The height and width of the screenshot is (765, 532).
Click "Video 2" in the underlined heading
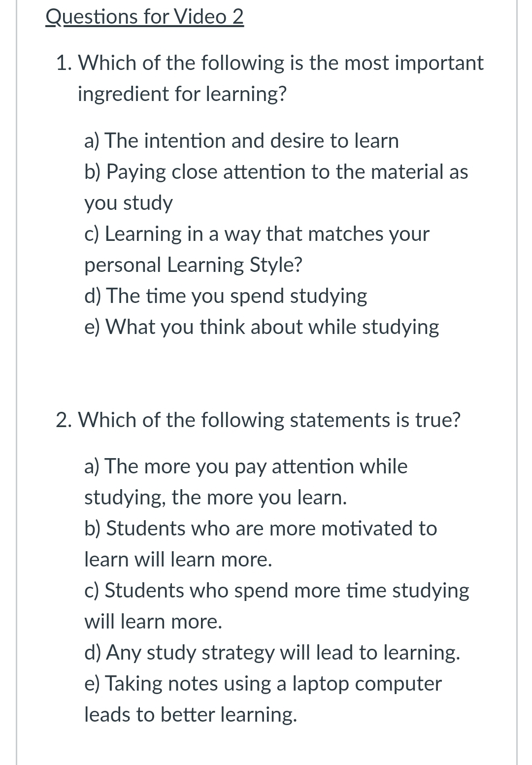(x=209, y=17)
